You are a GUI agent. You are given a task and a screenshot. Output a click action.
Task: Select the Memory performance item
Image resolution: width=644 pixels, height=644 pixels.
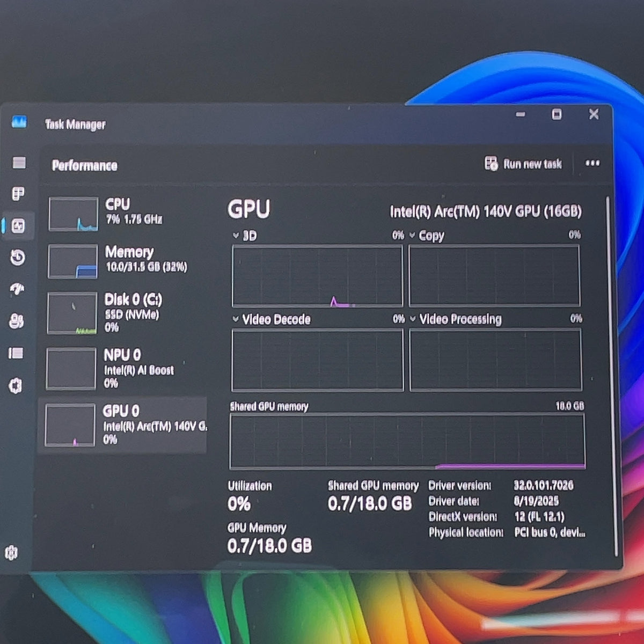pyautogui.click(x=127, y=261)
